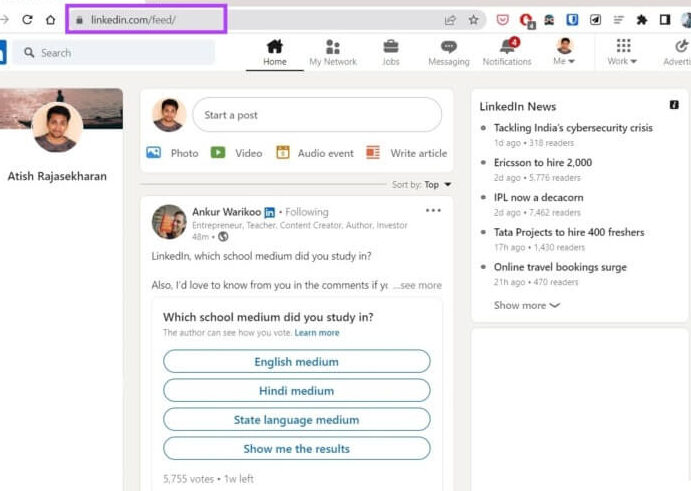Image resolution: width=691 pixels, height=491 pixels.
Task: Create an Audio event
Action: (315, 153)
